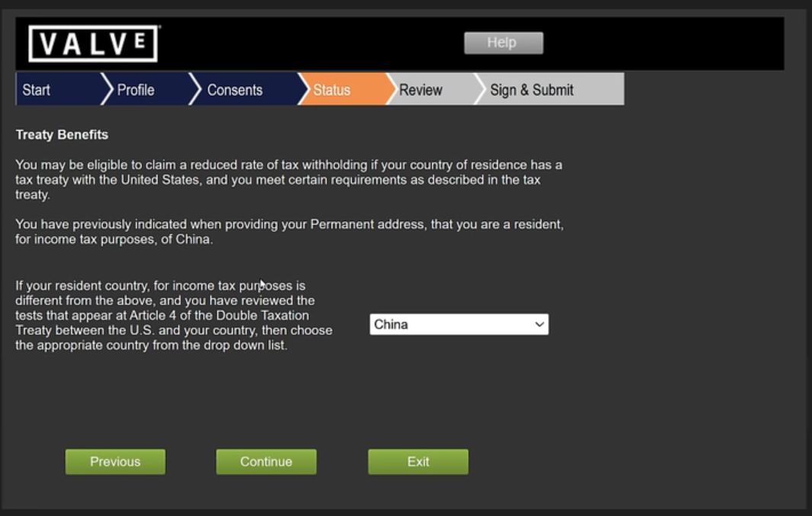The height and width of the screenshot is (516, 812).
Task: Click the arrow divider between Start and Profile
Action: tap(106, 89)
